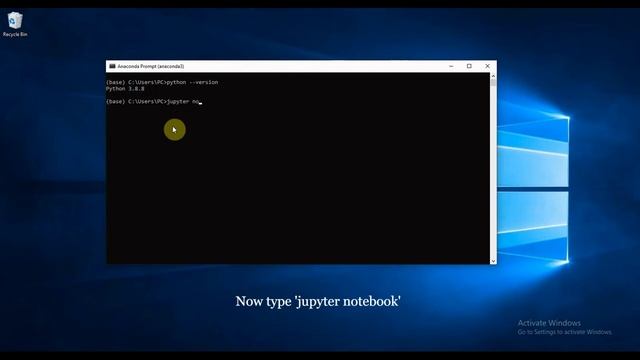The image size is (640, 360).
Task: Click the 'python --version' command line
Action: tap(162, 82)
